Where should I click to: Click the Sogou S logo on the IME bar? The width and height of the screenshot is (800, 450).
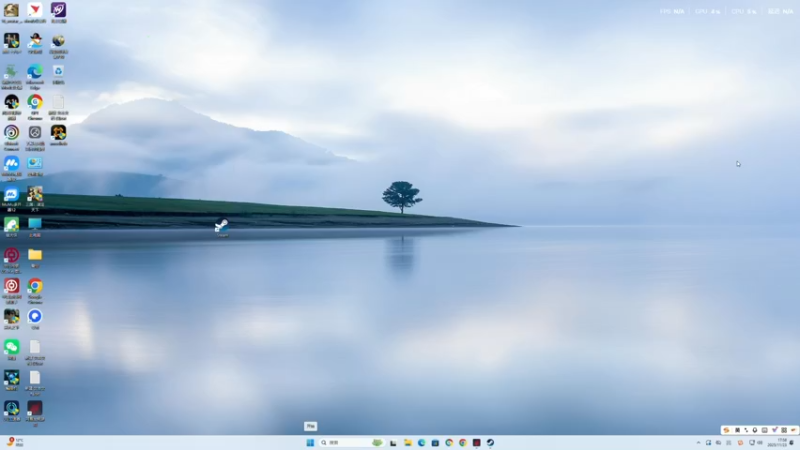click(726, 430)
